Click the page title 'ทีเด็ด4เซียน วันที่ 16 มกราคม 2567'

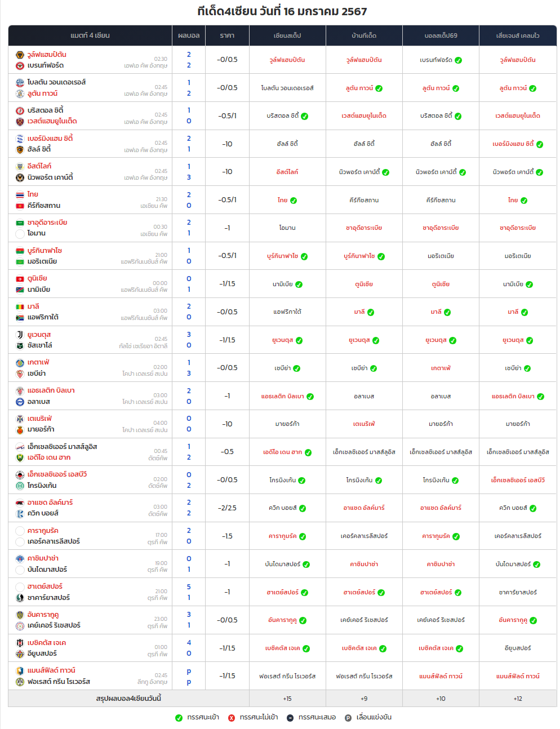282,11
